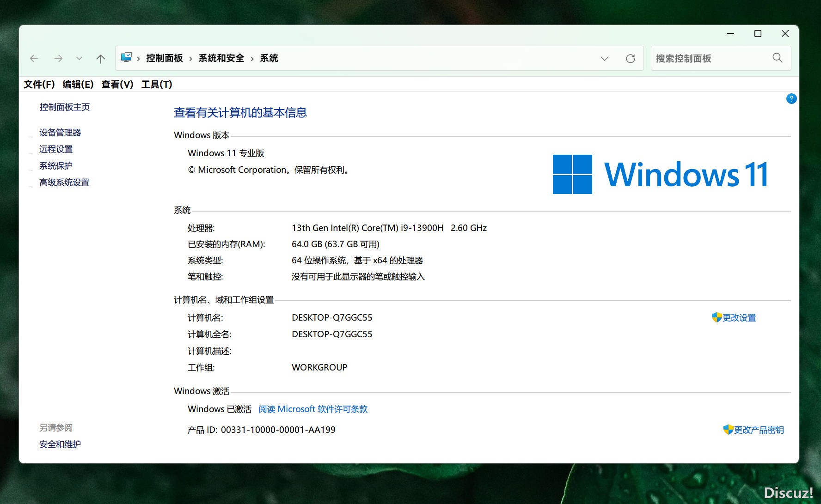Click the 64 位操作系统 system type value
Screen dimensions: 821x504
pyautogui.click(x=357, y=261)
